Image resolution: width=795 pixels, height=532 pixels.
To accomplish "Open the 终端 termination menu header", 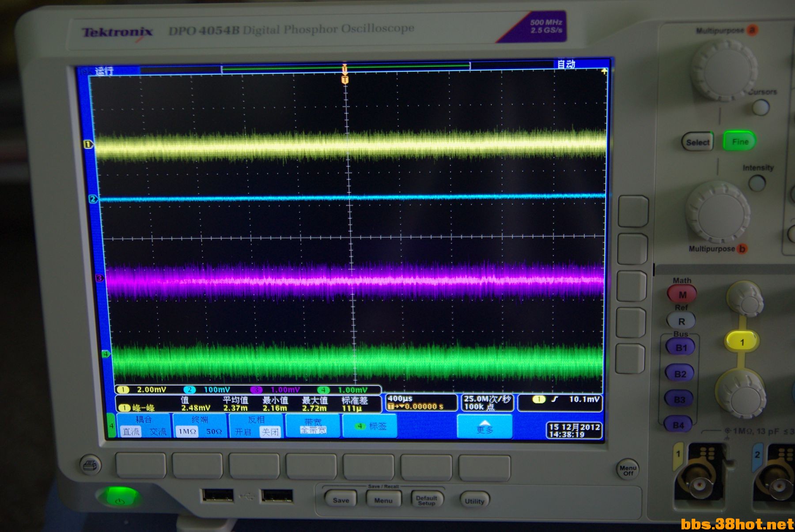I will [x=200, y=419].
